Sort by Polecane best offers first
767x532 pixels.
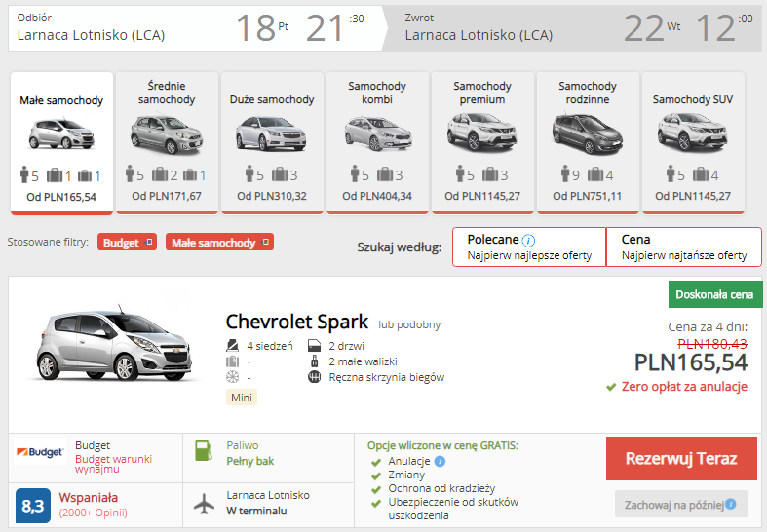coord(529,247)
